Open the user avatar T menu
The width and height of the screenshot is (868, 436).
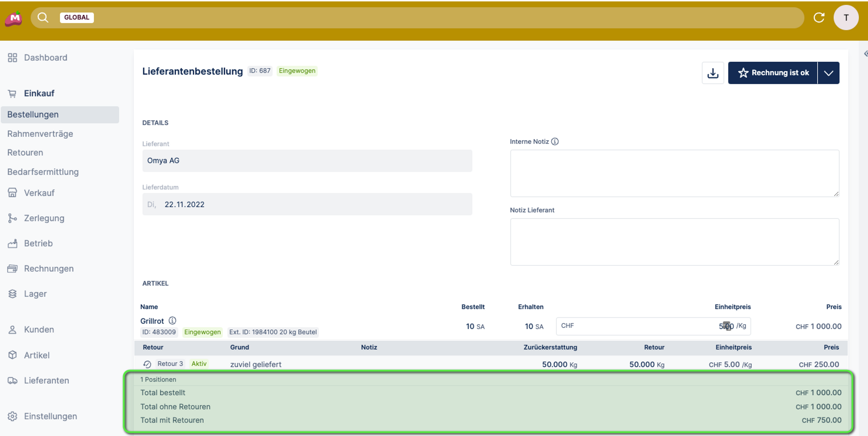[846, 17]
